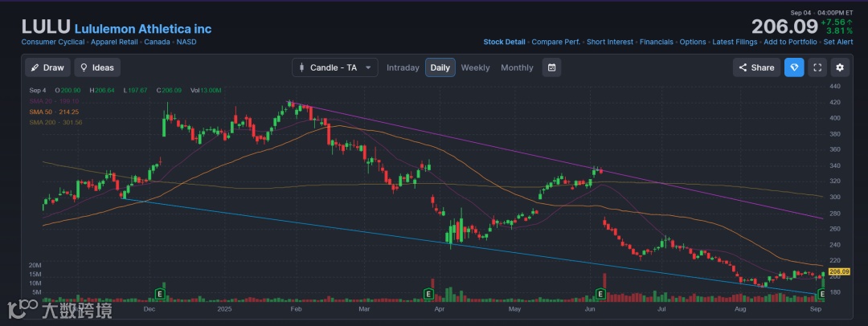Click the 206.09 current price tag on axis
Screen dimensions: 868x326
point(840,271)
